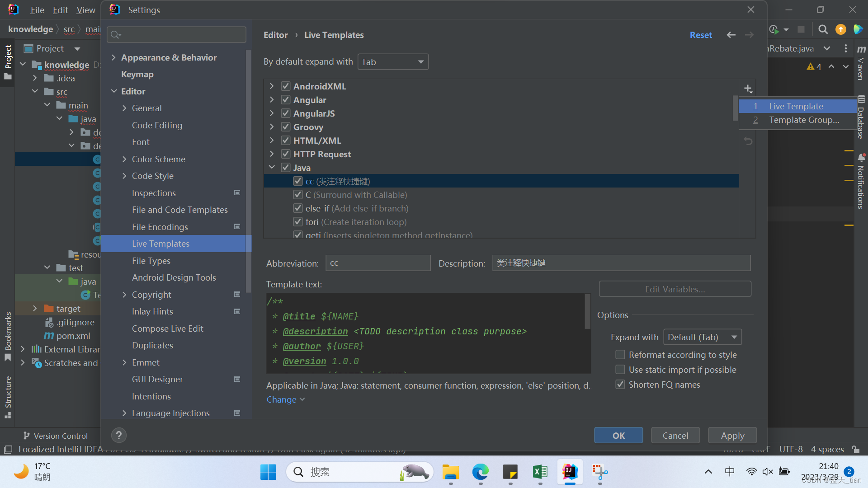Expand the HTTP Request template group

pyautogui.click(x=272, y=154)
